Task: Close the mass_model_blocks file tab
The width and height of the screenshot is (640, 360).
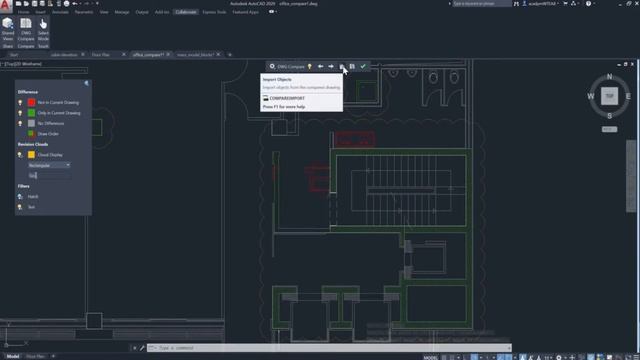Action: pyautogui.click(x=218, y=54)
